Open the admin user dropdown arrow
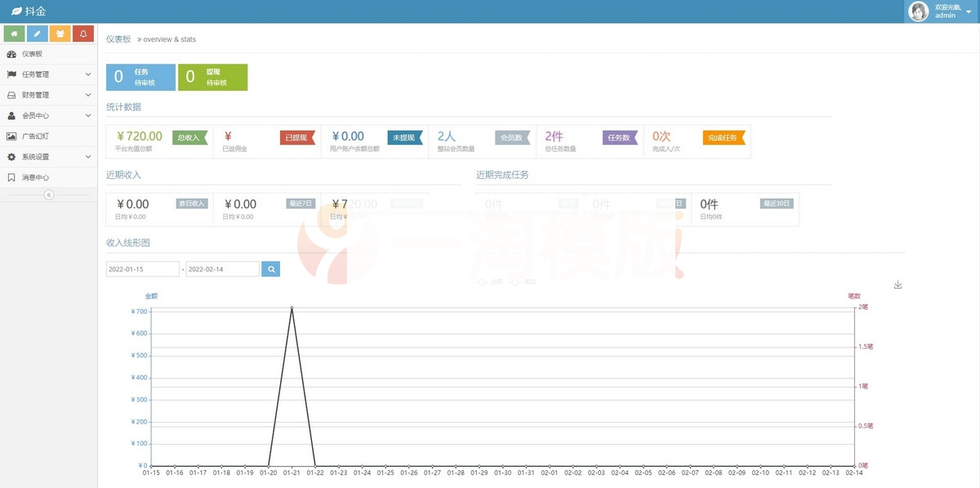This screenshot has height=488, width=980. click(968, 12)
